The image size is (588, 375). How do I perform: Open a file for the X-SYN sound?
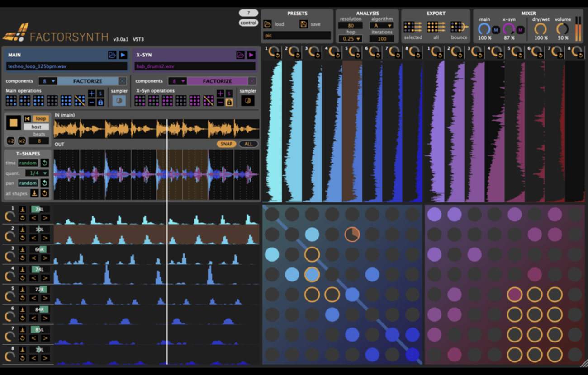tap(241, 55)
